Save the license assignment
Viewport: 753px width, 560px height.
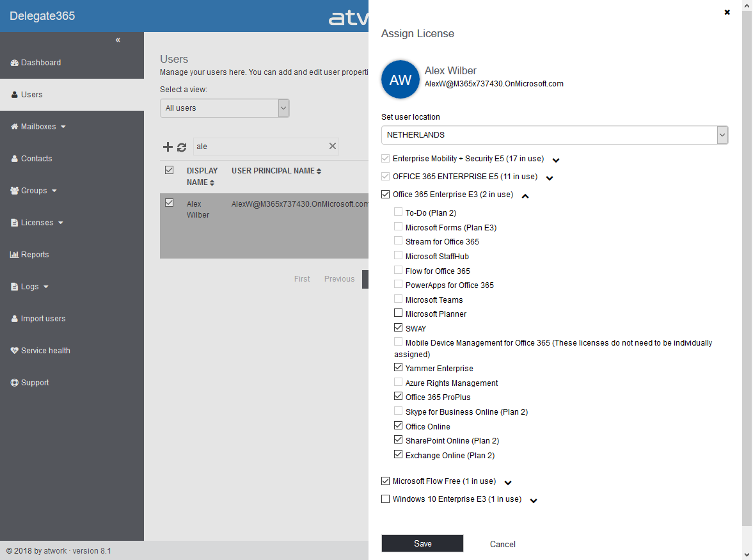423,543
